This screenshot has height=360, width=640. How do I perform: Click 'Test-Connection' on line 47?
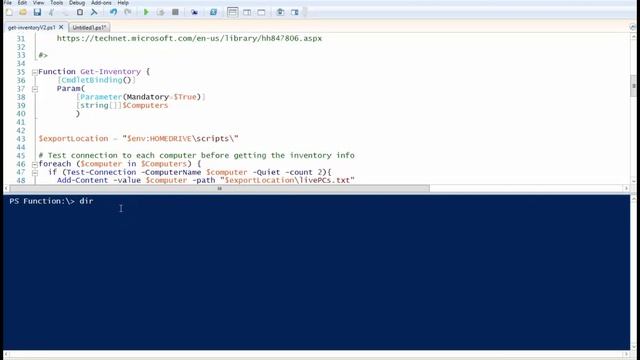click(x=101, y=172)
